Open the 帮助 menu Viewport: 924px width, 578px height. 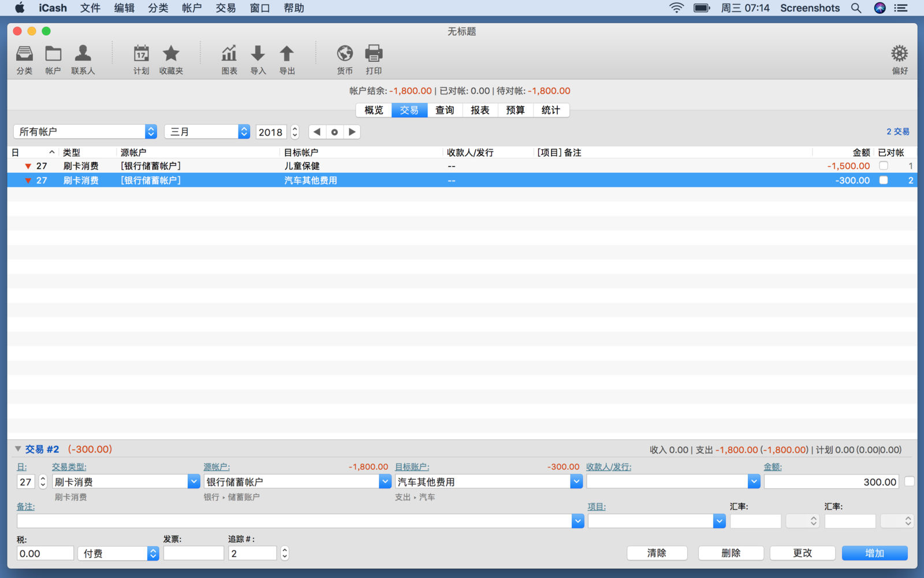pyautogui.click(x=294, y=8)
